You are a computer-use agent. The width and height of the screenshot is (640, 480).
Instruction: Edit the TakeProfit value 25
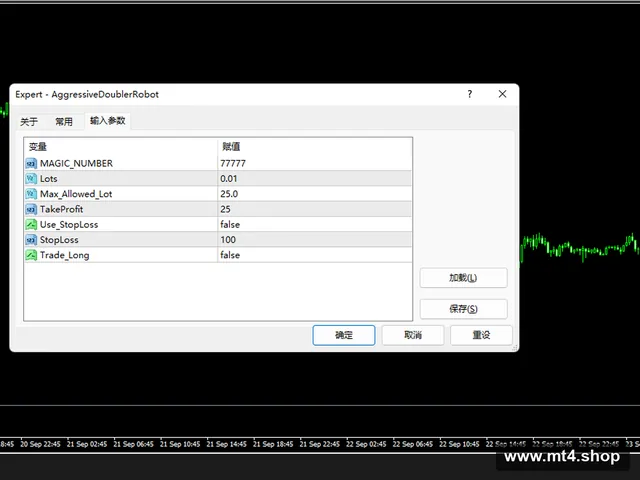315,209
